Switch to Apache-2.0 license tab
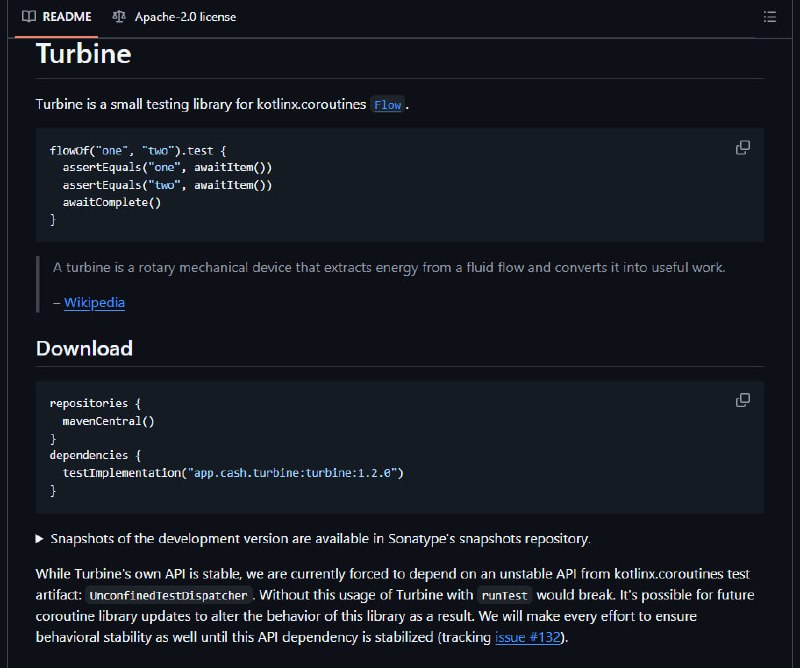 pos(174,17)
